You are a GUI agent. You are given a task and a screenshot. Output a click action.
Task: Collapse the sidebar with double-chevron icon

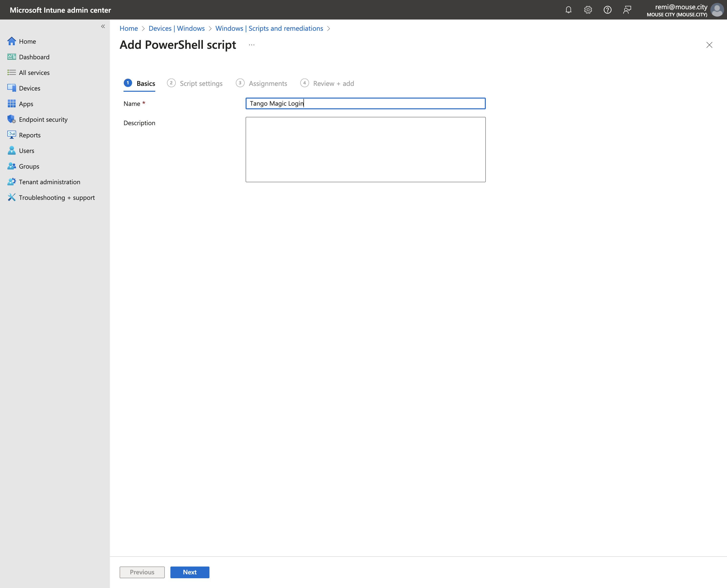pos(103,26)
